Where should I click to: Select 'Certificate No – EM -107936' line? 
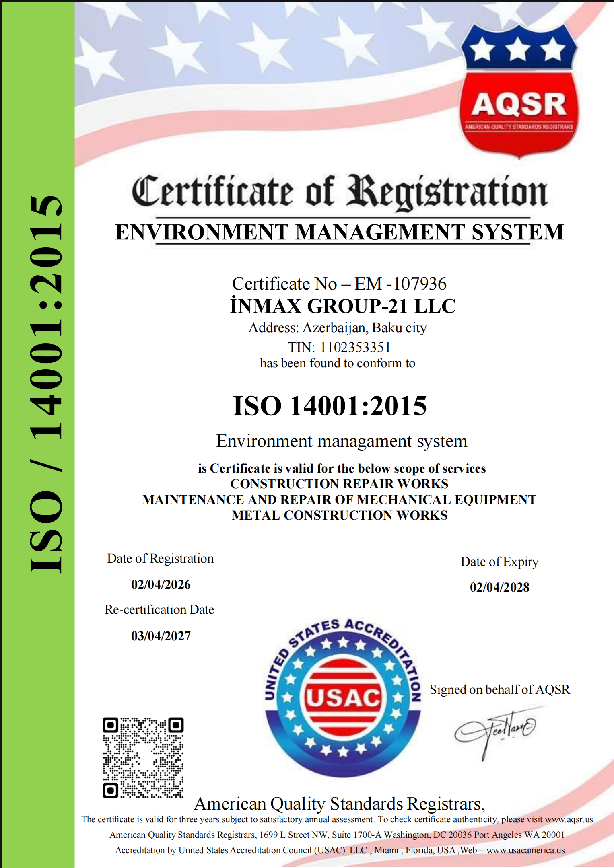[x=339, y=284]
